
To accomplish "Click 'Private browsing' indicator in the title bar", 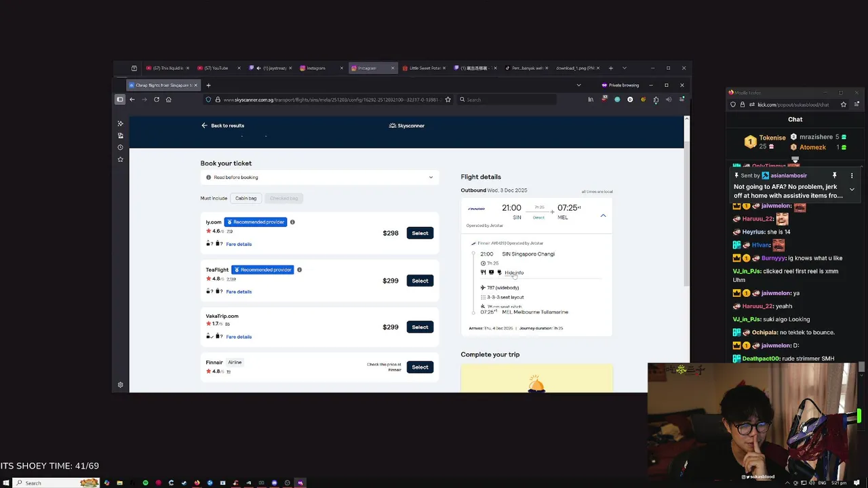I will click(620, 85).
